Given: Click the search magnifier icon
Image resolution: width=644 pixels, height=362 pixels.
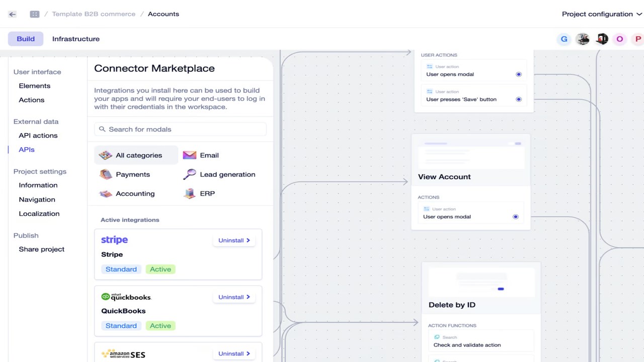Looking at the screenshot, I should 102,129.
